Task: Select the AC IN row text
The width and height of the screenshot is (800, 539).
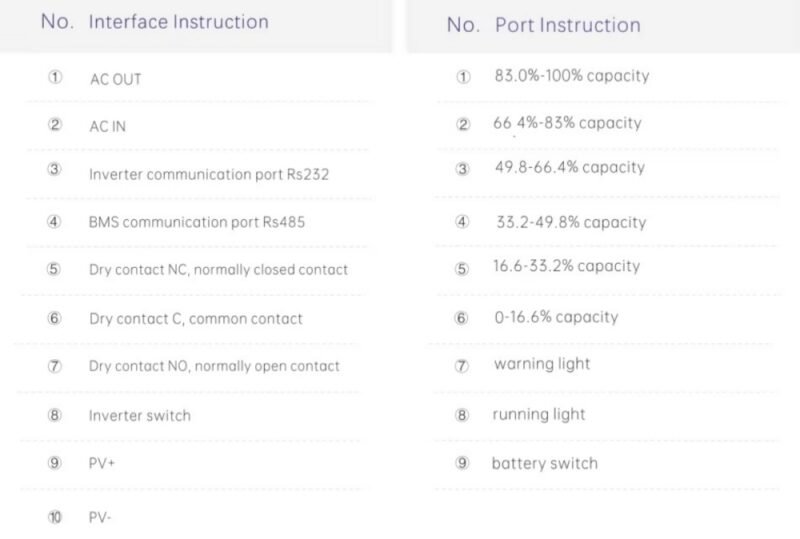Action: pos(108,127)
